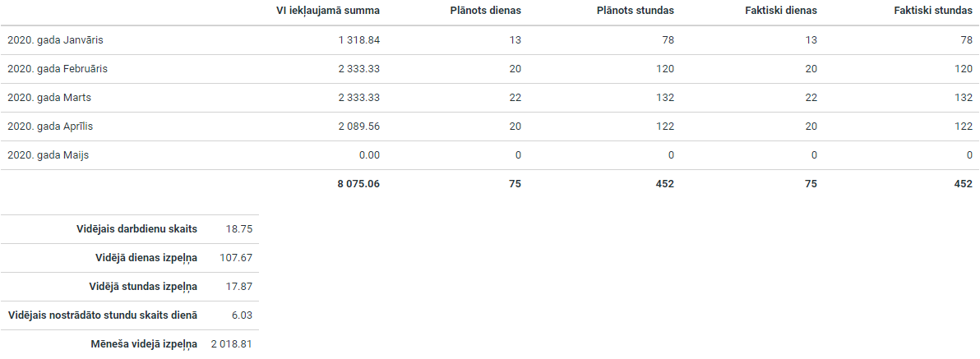This screenshot has width=980, height=359.
Task: Click the VI iekļaujamā summa column header
Action: coord(327,11)
